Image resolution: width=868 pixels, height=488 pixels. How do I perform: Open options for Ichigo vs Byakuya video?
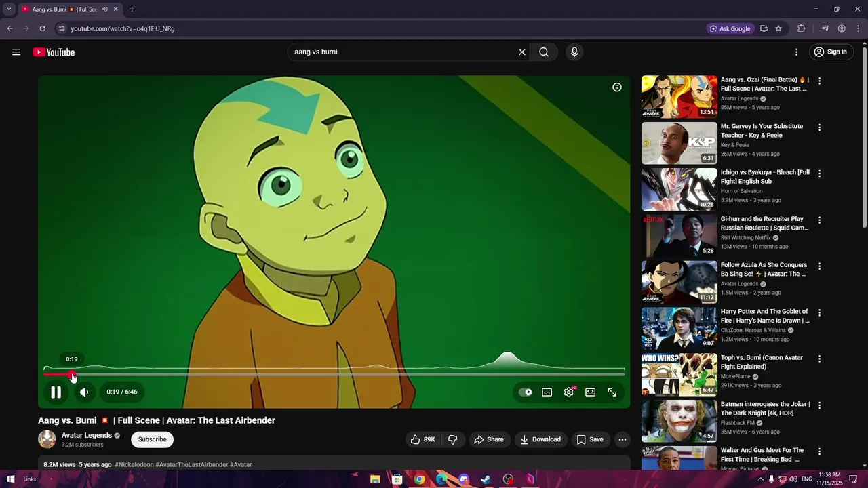(819, 174)
